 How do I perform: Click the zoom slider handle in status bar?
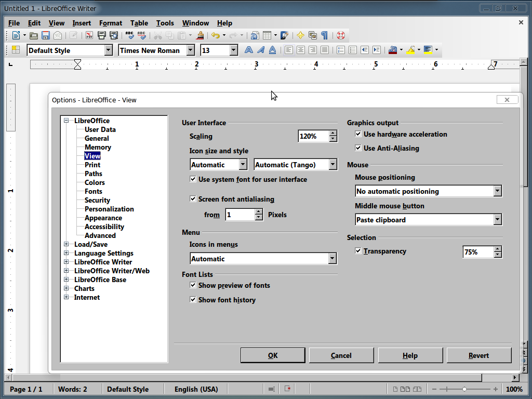point(464,389)
